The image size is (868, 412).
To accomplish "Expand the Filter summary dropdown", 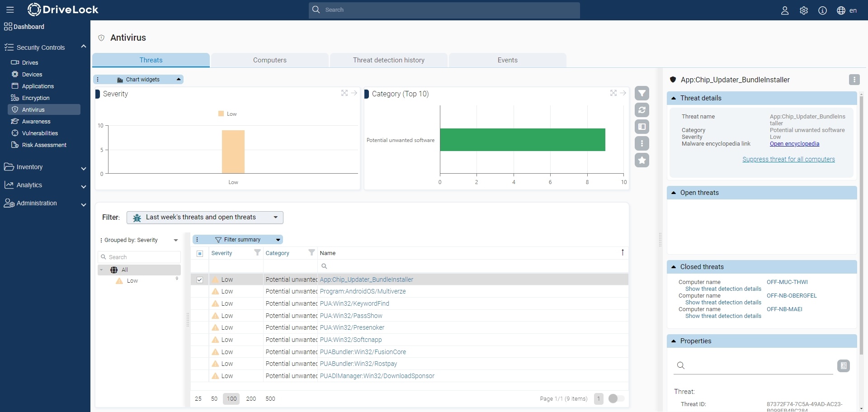I will 278,240.
